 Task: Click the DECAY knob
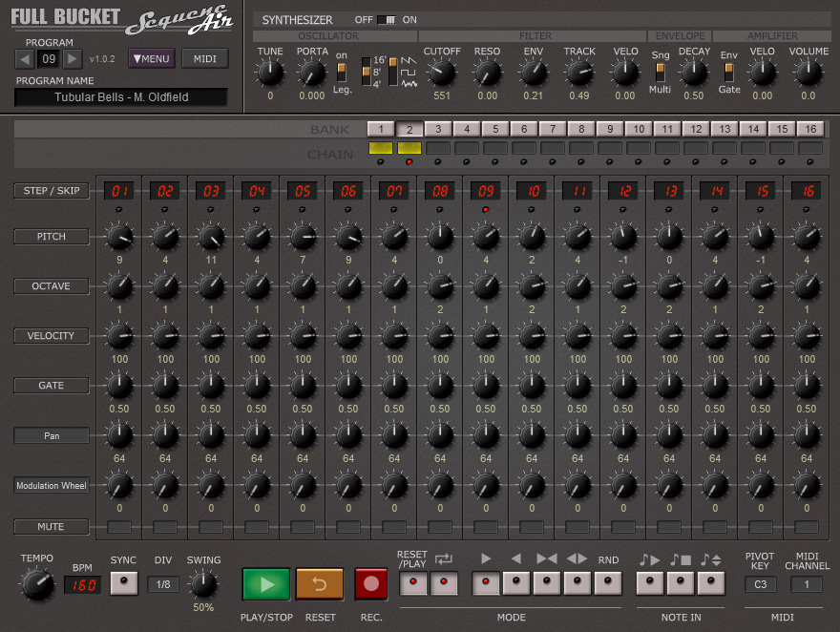coord(694,74)
